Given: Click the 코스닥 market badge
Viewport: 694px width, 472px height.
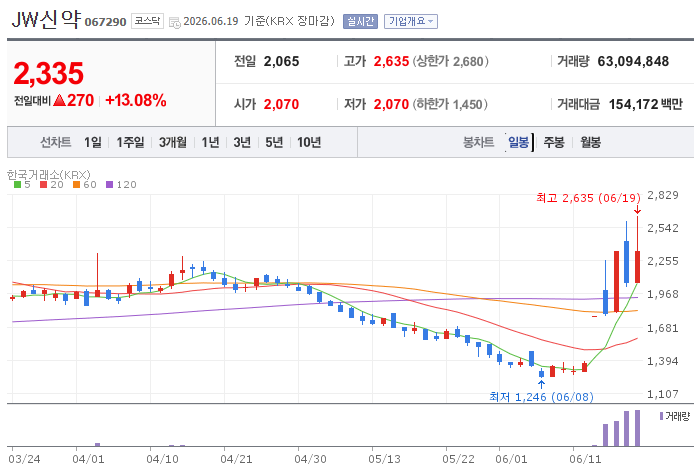Looking at the screenshot, I should 147,21.
